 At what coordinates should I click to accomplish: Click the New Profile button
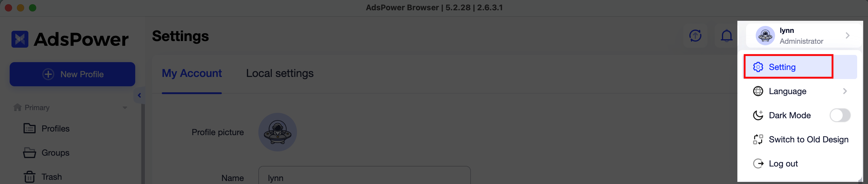pos(72,74)
